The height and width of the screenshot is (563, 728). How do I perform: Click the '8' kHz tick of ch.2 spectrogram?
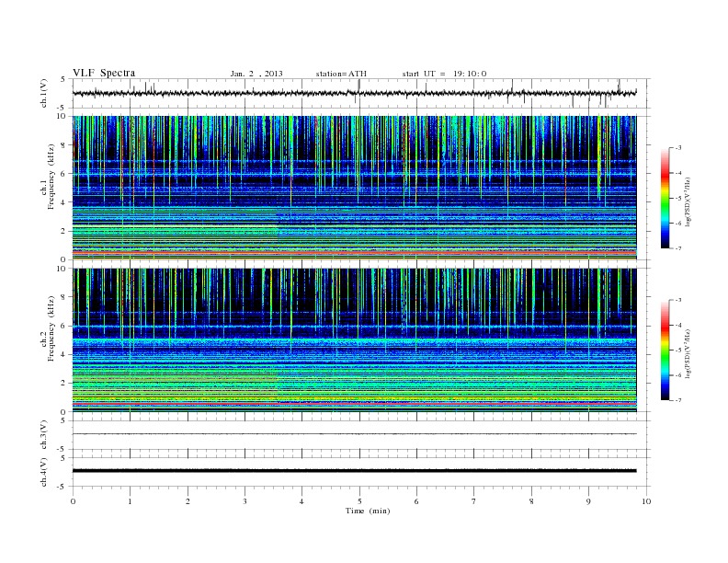tap(63, 297)
